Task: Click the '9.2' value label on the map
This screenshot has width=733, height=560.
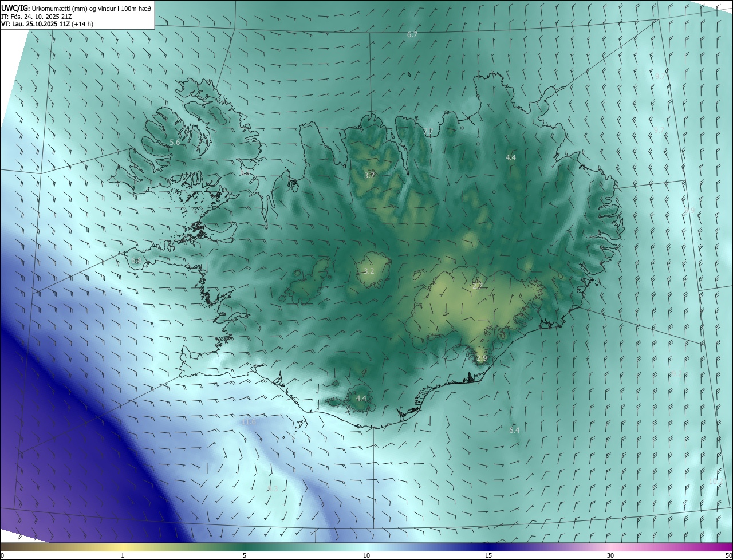Action: point(677,374)
